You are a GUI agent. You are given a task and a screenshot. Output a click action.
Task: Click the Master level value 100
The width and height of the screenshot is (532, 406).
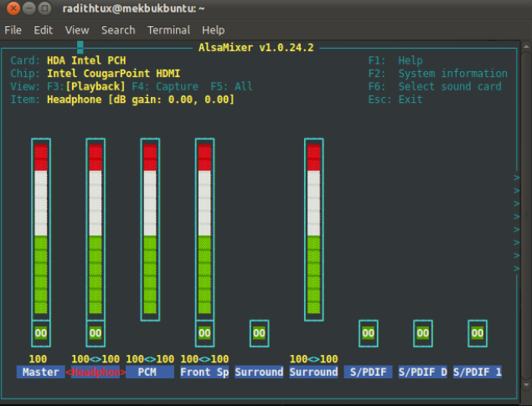tap(38, 359)
